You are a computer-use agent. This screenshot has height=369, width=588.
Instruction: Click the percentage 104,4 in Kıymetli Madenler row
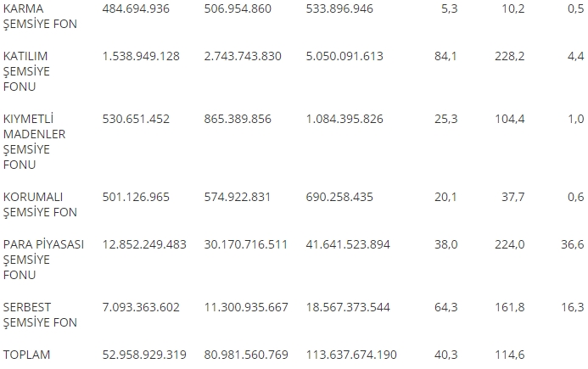(510, 120)
